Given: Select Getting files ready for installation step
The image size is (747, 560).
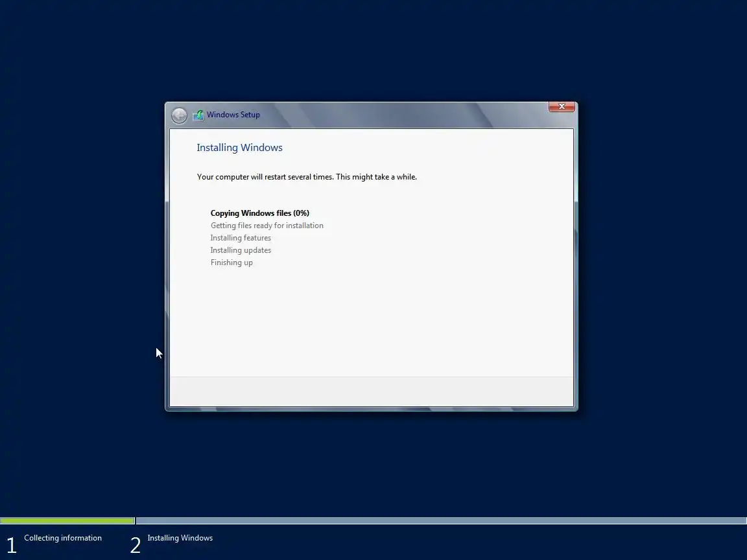Looking at the screenshot, I should [x=267, y=226].
